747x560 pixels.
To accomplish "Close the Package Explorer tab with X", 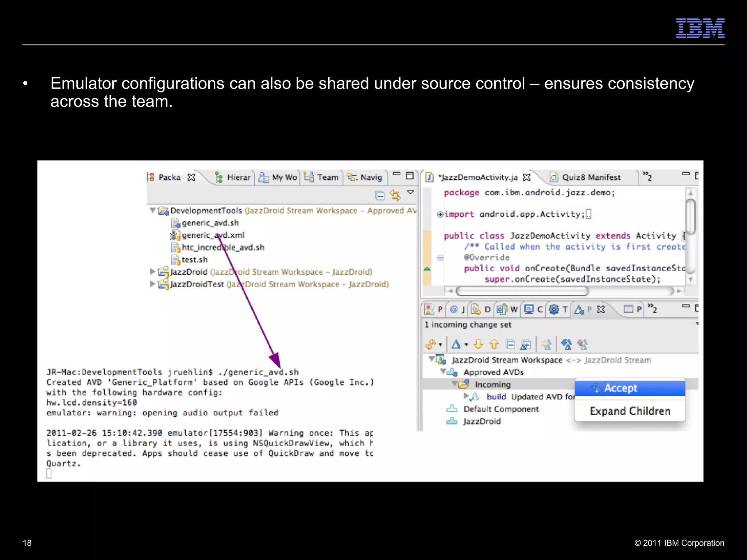I will point(191,178).
